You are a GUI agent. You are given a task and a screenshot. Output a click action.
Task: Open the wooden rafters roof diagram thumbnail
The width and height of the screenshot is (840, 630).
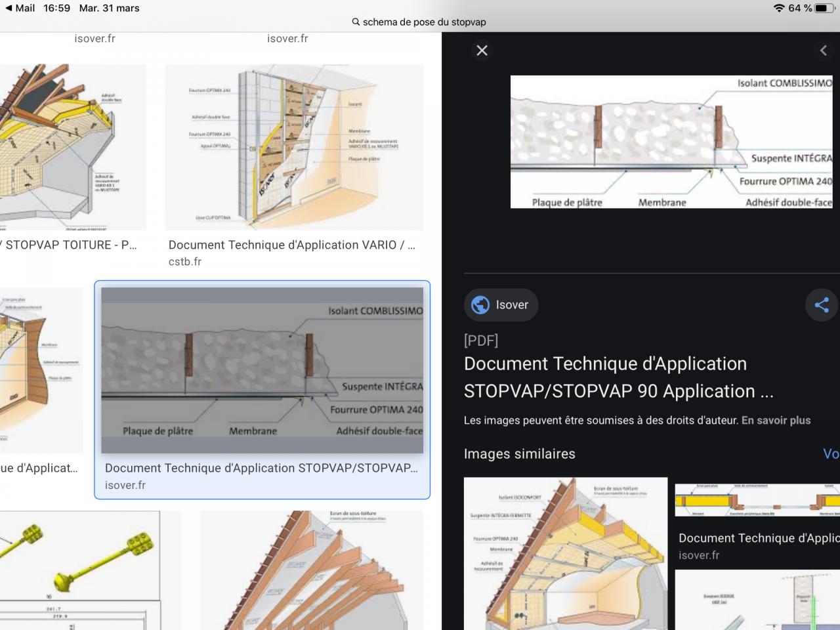312,570
